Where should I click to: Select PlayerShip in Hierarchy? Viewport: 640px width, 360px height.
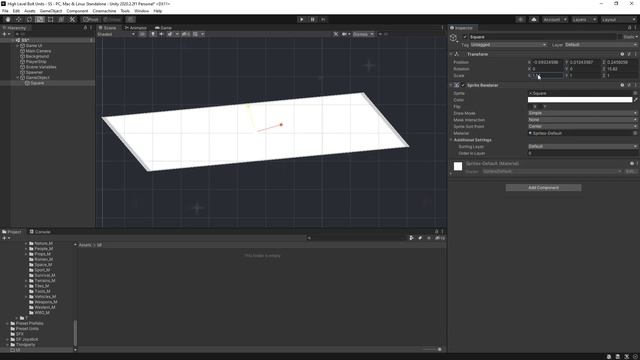(x=36, y=62)
